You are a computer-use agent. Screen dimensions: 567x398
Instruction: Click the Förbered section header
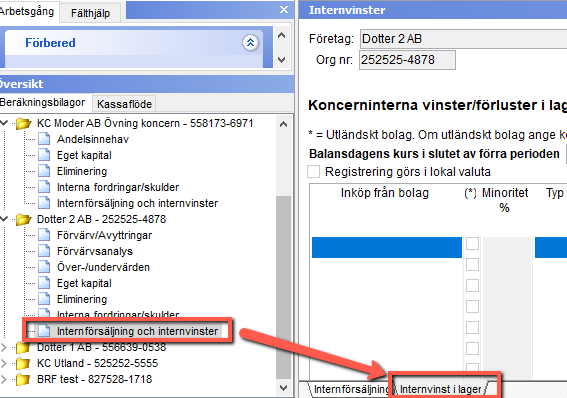(x=134, y=43)
